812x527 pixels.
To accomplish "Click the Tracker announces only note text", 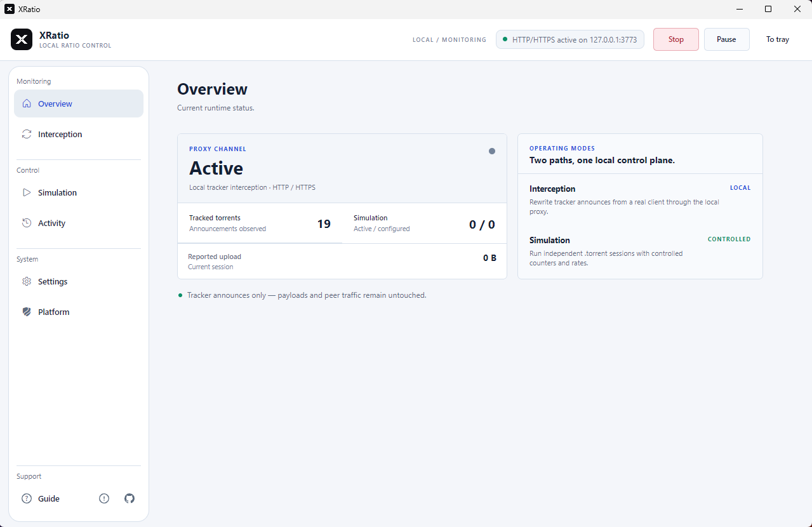I will pyautogui.click(x=307, y=295).
